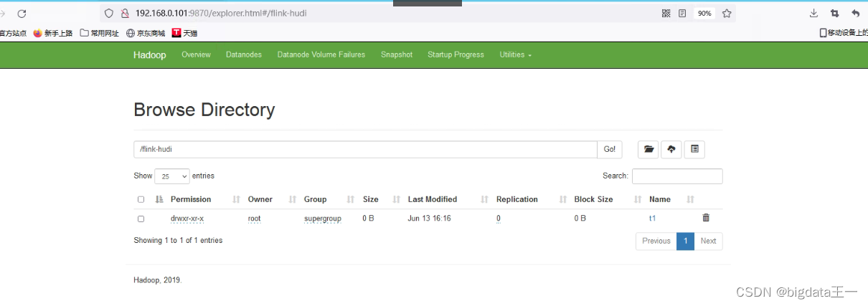The height and width of the screenshot is (306, 868).
Task: Click the Jun 13 16:16 modified cell
Action: [x=430, y=218]
